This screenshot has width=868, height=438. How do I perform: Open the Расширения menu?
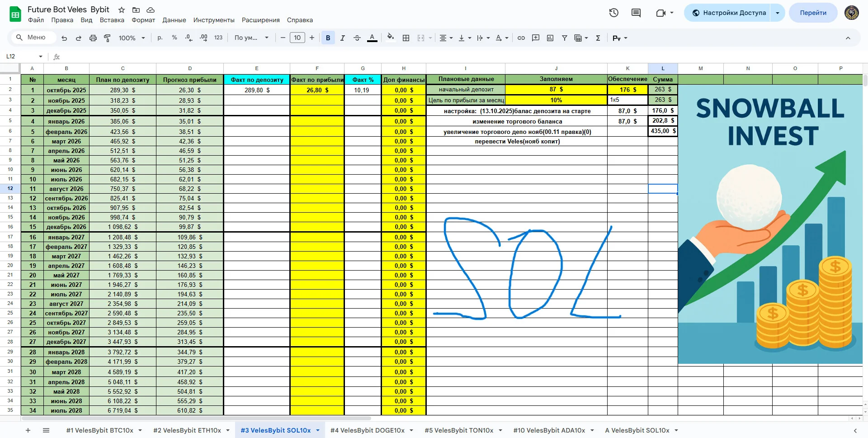click(x=260, y=20)
